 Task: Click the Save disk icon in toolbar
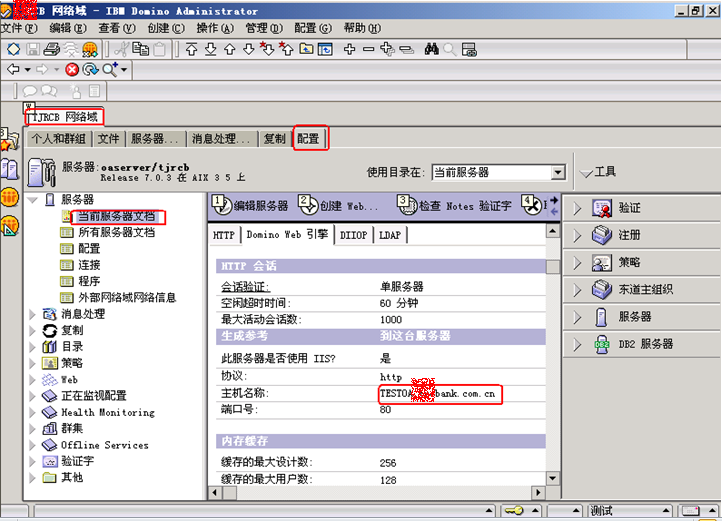coord(33,49)
